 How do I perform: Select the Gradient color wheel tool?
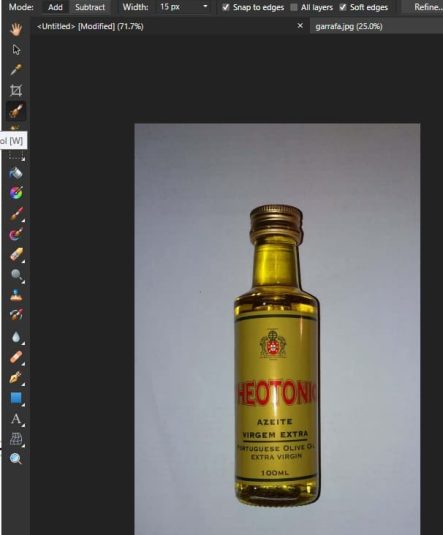pos(16,193)
